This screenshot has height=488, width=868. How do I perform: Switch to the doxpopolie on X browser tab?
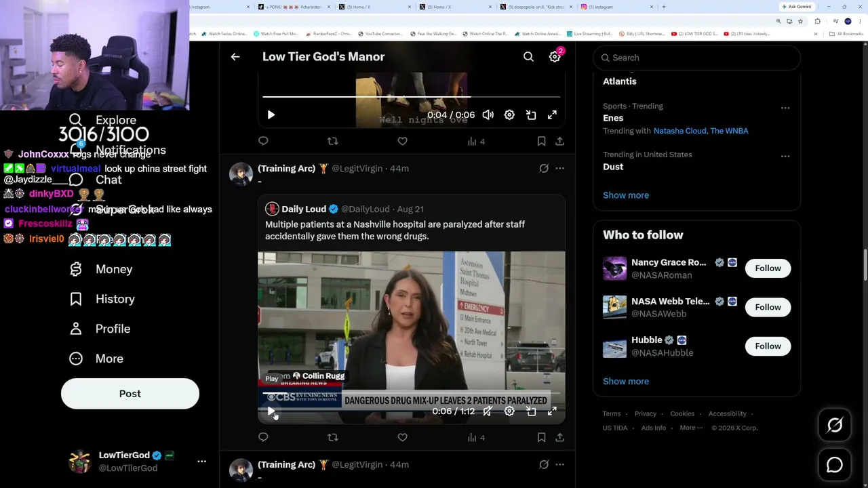[535, 7]
